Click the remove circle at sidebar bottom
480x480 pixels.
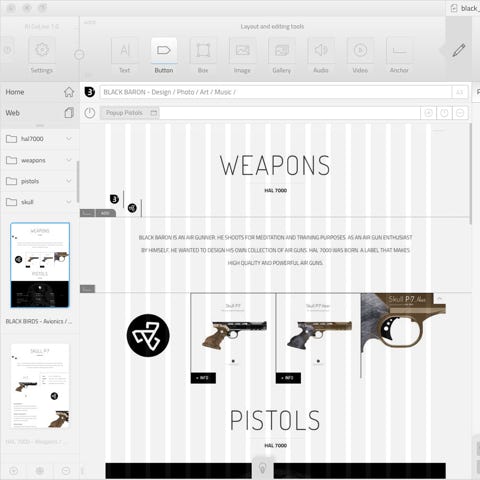coord(66,471)
